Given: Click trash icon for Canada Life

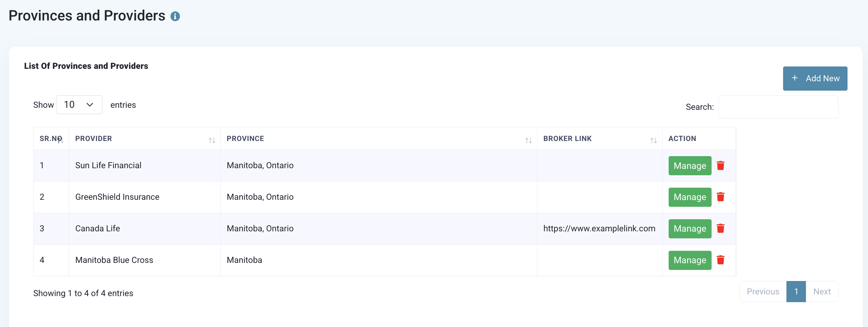Looking at the screenshot, I should point(720,229).
